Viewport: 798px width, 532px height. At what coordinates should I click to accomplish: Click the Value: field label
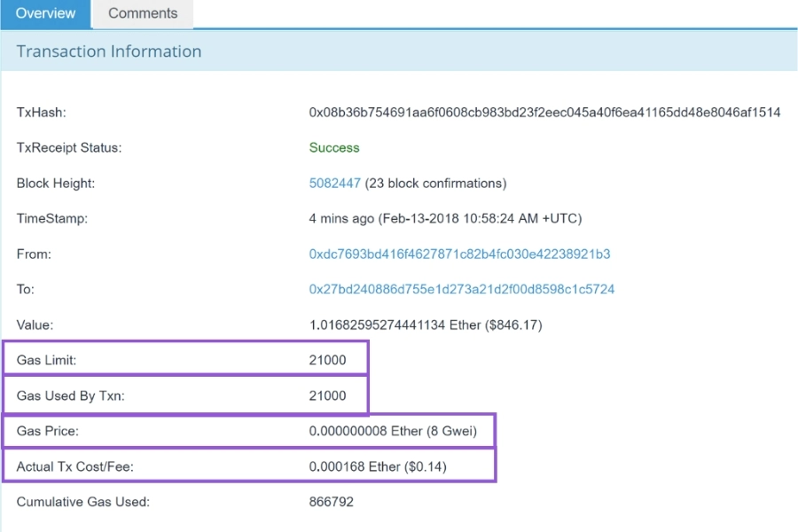pos(35,325)
